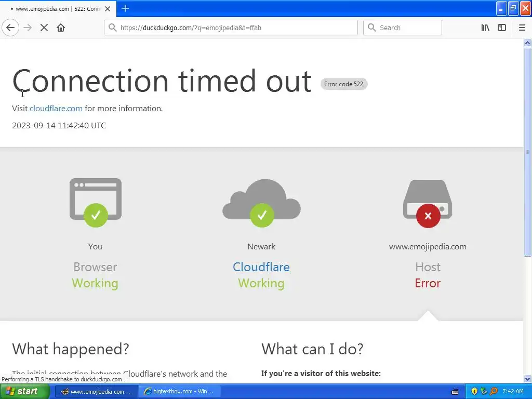Minimize the Firefox window
This screenshot has height=399, width=532.
click(x=501, y=8)
